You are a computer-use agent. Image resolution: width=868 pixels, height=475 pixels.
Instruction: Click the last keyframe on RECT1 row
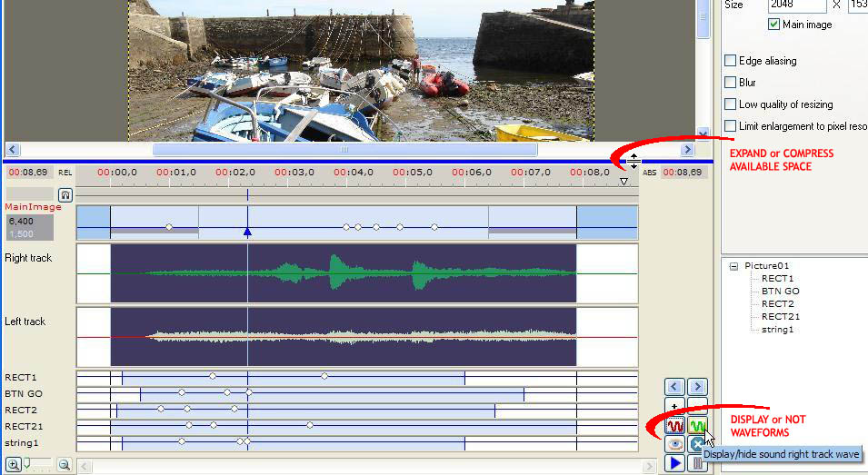coord(325,376)
